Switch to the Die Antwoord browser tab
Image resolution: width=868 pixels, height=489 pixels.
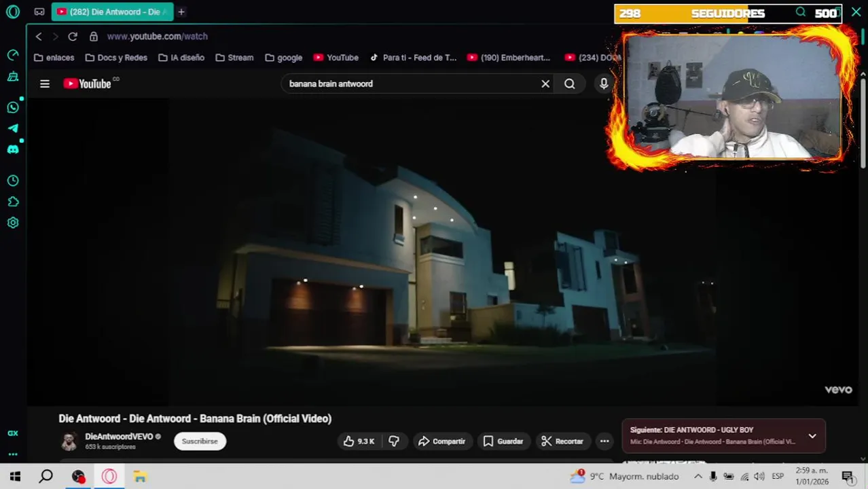pos(112,12)
